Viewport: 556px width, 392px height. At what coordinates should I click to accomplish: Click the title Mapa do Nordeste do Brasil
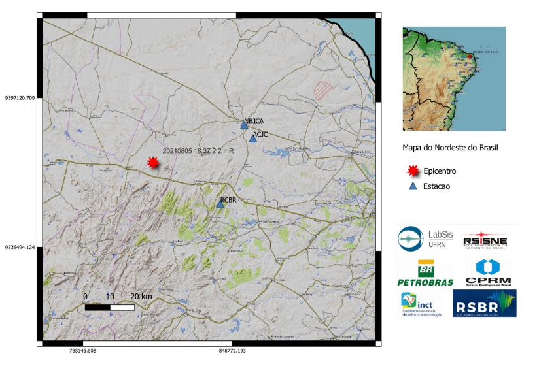(x=450, y=148)
